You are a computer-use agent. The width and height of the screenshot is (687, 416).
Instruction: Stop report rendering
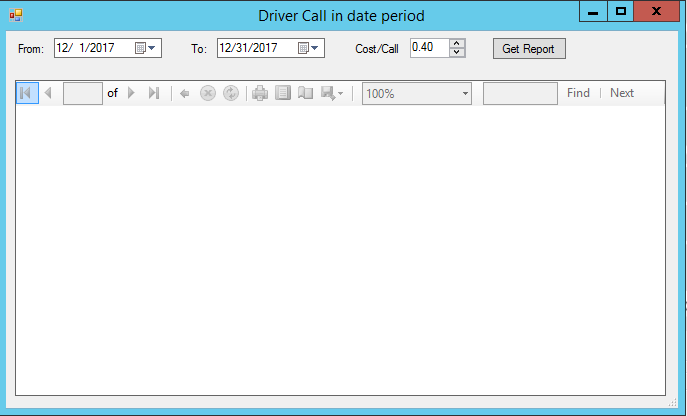(208, 93)
